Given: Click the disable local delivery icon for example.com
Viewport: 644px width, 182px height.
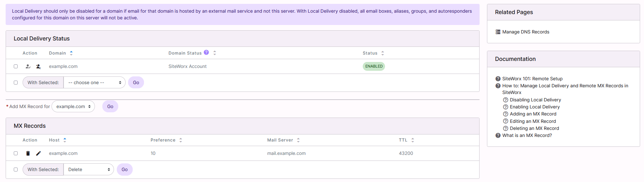Looking at the screenshot, I should click(38, 67).
